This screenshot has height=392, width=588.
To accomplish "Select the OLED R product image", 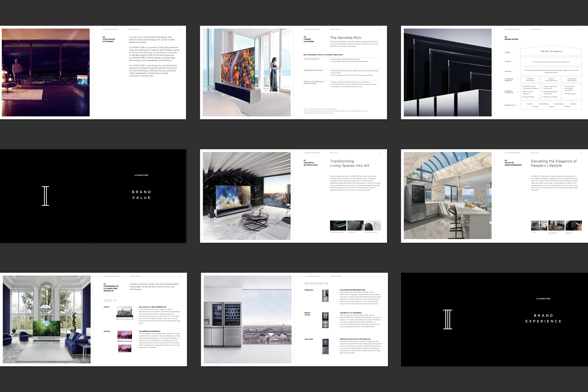I will click(125, 313).
